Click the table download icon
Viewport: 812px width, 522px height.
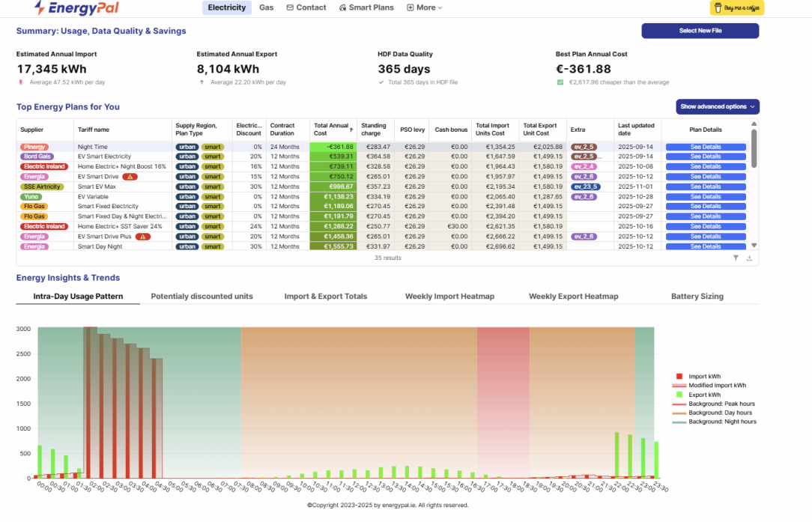pos(749,258)
